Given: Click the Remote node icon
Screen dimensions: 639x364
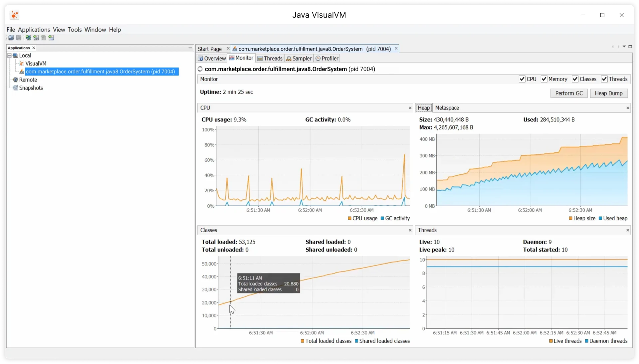Looking at the screenshot, I should tap(15, 80).
